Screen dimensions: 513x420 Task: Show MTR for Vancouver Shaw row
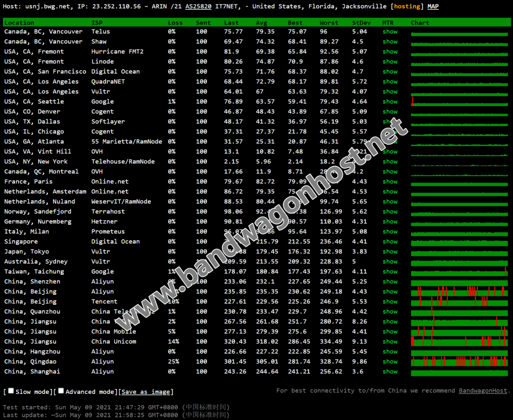[390, 42]
